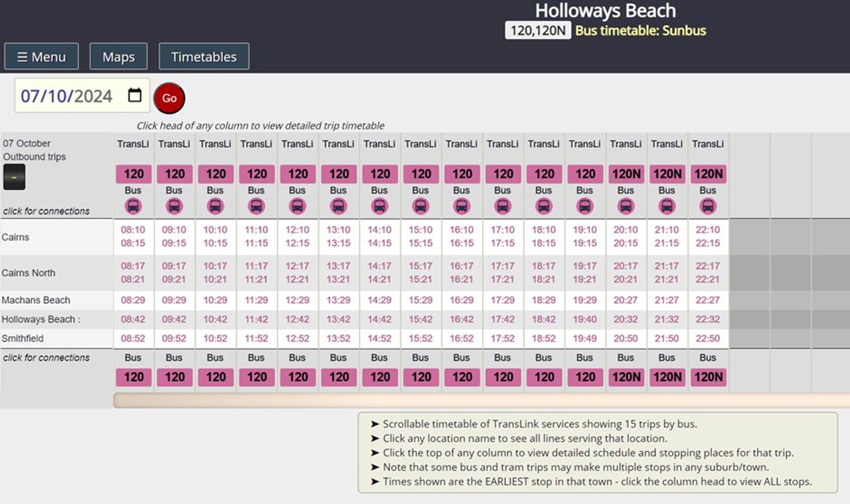Click the top 120 badge of the 08:10 column

pyautogui.click(x=134, y=174)
